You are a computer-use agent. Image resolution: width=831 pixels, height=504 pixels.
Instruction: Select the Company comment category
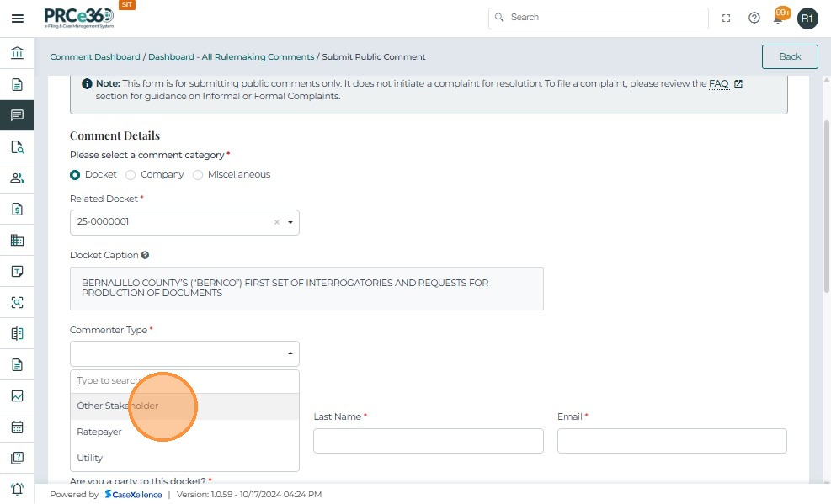click(x=131, y=175)
